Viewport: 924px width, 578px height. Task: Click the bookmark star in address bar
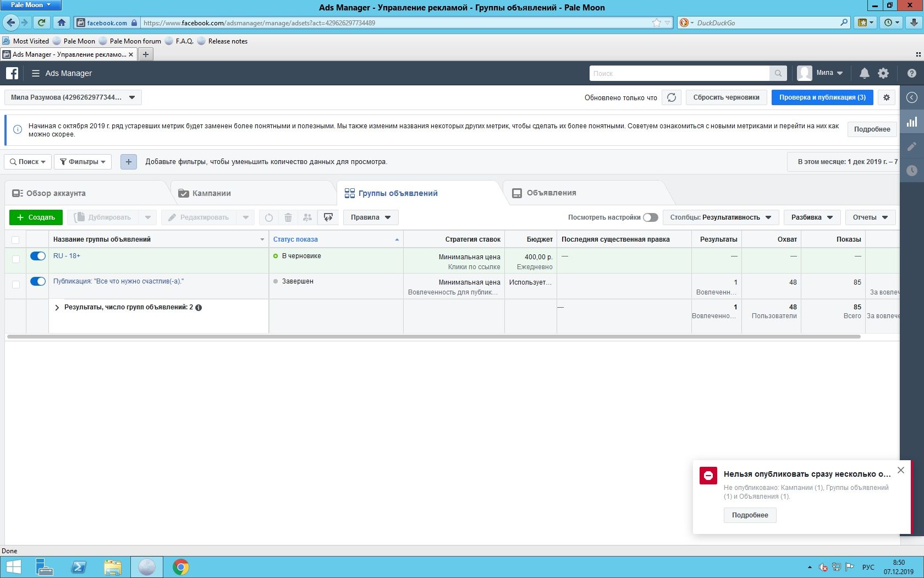(657, 23)
